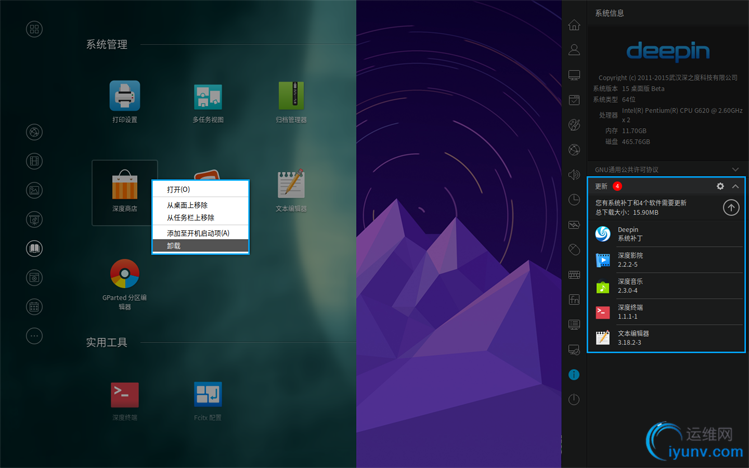The height and width of the screenshot is (468, 749).
Task: Open power management battery icon
Action: tap(574, 224)
